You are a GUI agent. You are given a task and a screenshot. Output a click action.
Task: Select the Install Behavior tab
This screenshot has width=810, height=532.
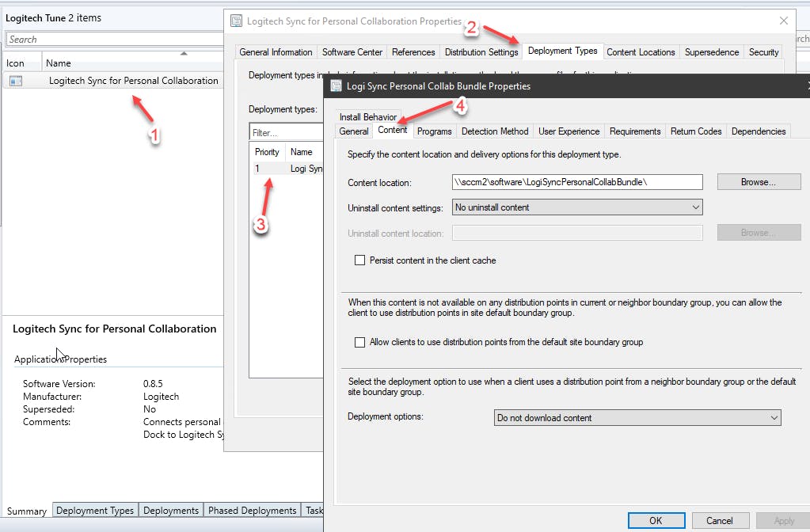tap(368, 116)
